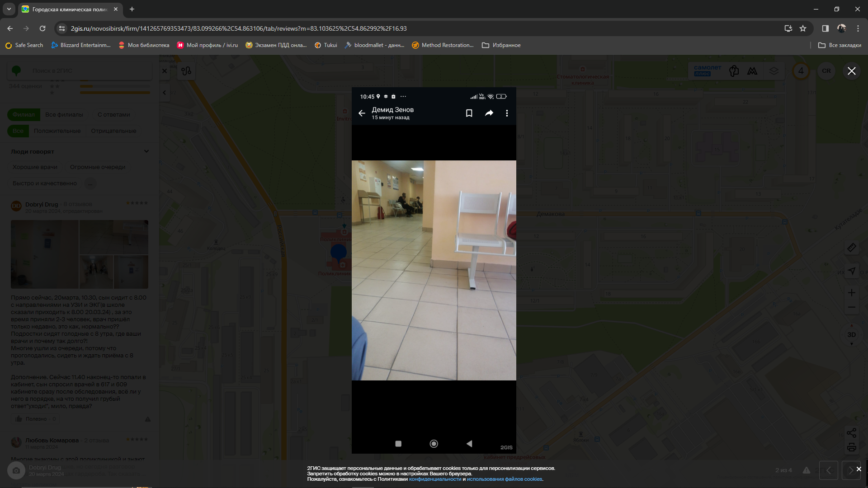868x488 pixels.
Task: Select the 'Все филиалы' reviews filter
Action: 64,115
